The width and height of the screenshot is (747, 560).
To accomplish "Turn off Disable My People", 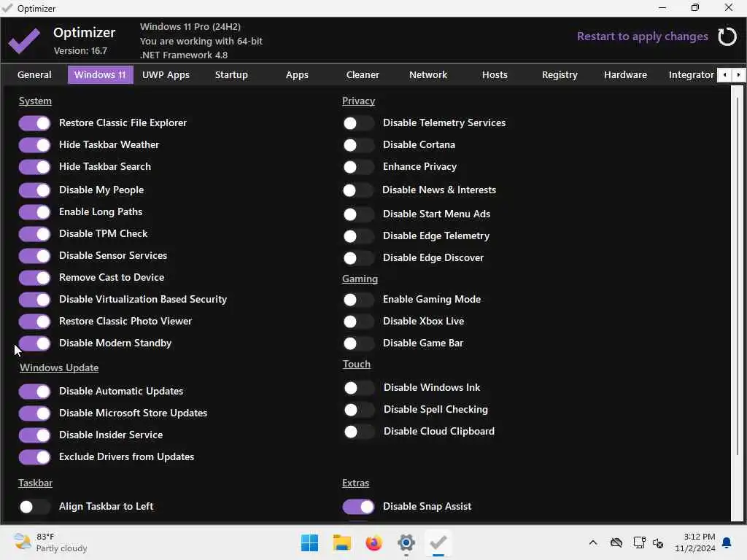I will (x=34, y=190).
